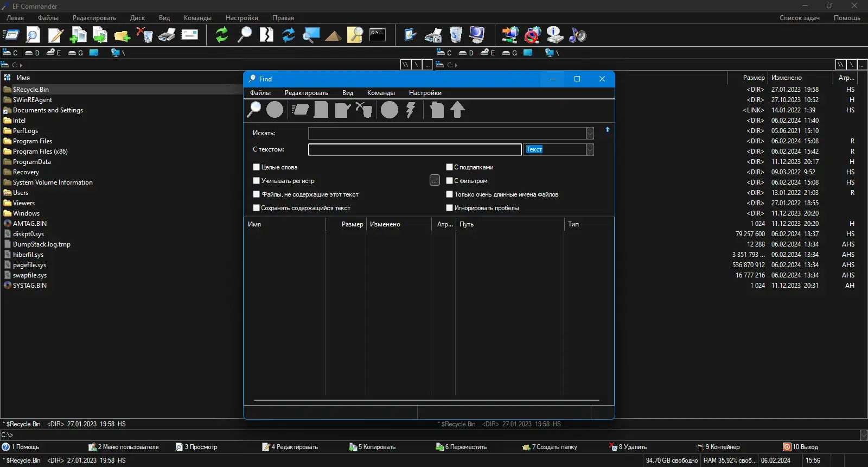Viewport: 868px width, 467px height.
Task: Open the command prompt console icon
Action: pyautogui.click(x=378, y=35)
